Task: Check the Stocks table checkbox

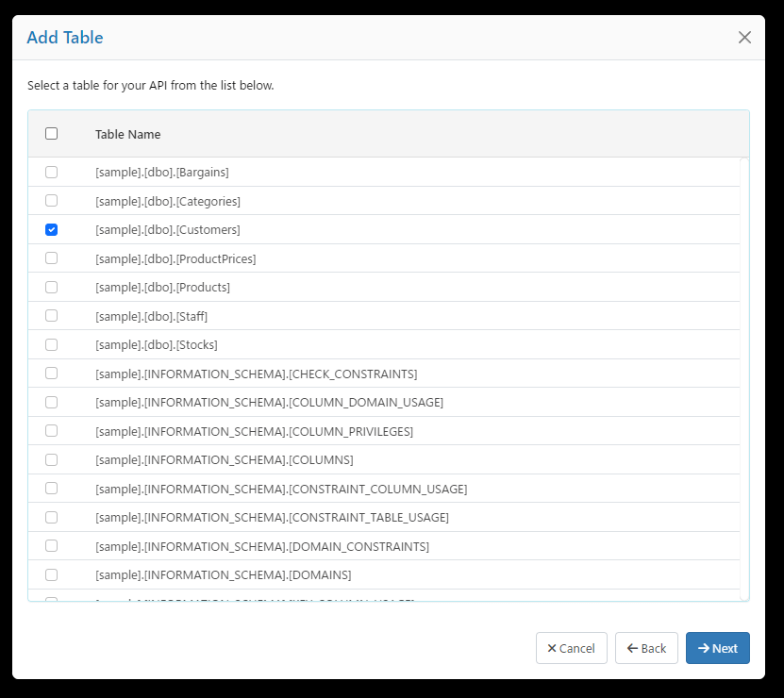Action: [x=52, y=344]
